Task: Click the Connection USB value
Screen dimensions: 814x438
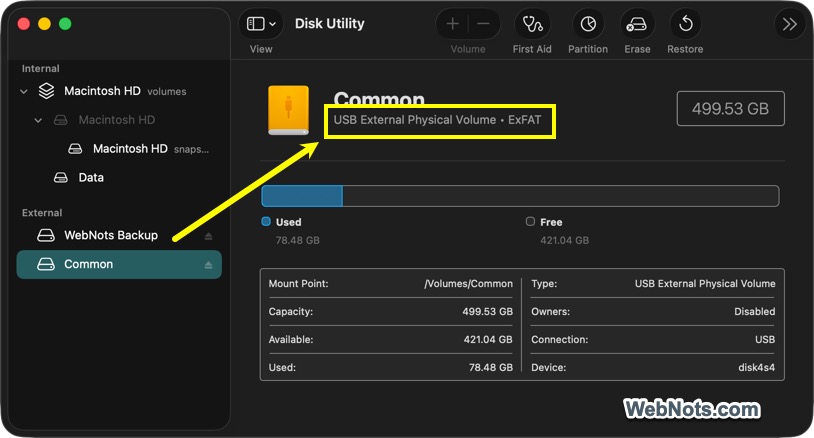Action: tap(765, 340)
